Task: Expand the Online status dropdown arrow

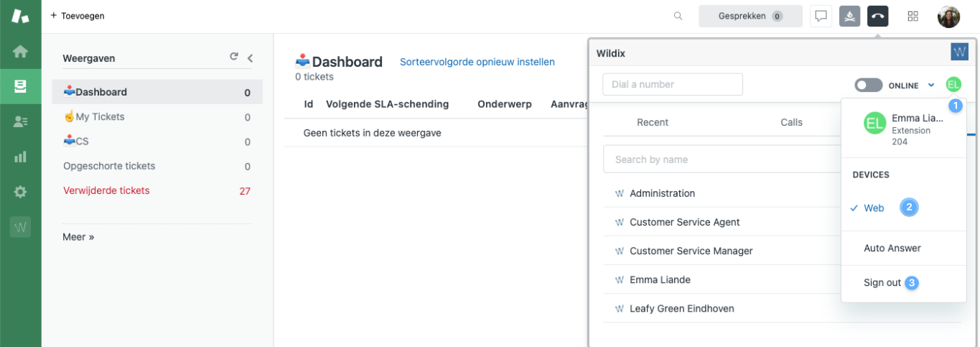Action: point(931,85)
